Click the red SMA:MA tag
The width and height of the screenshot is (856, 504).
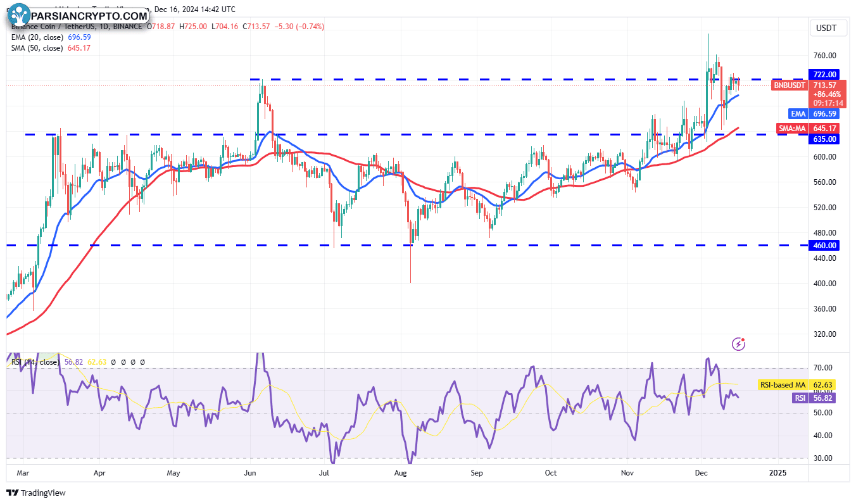click(x=793, y=129)
